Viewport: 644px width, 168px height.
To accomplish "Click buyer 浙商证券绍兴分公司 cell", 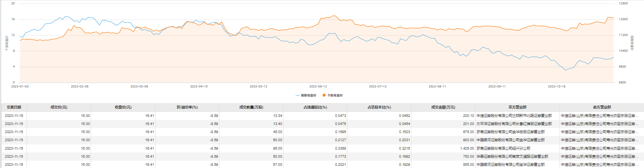I will pyautogui.click(x=503, y=149).
